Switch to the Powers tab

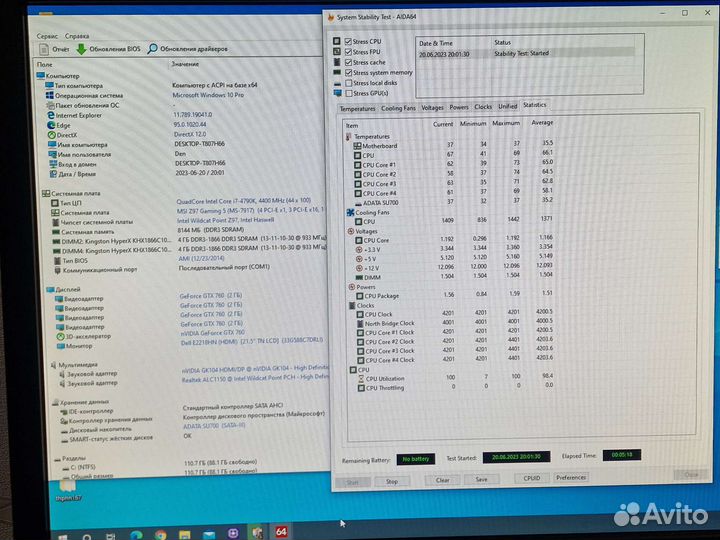tap(459, 107)
